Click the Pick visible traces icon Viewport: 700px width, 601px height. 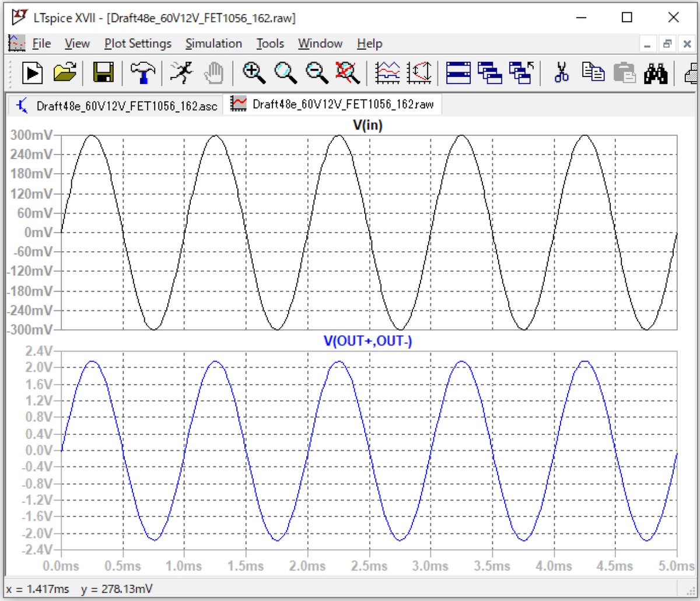coord(388,72)
